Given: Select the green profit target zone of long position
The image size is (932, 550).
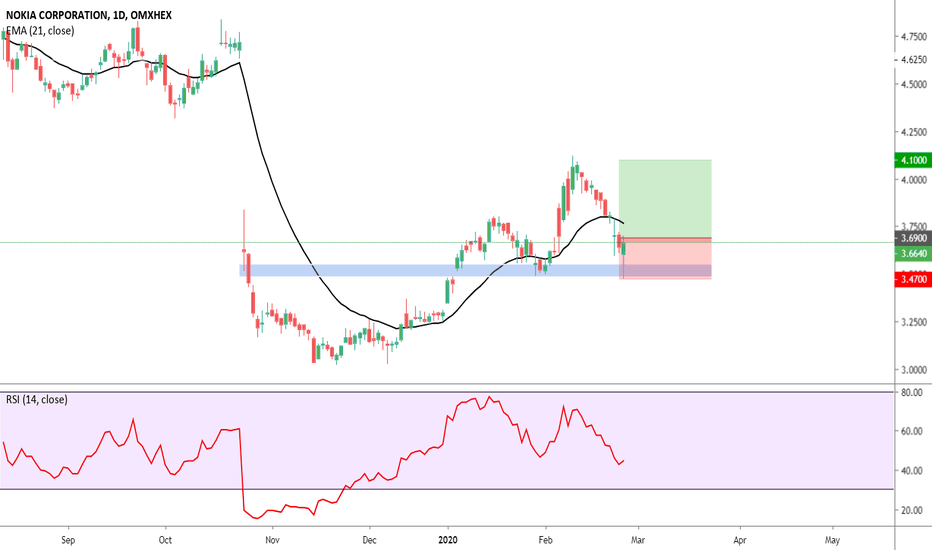Looking at the screenshot, I should (665, 199).
